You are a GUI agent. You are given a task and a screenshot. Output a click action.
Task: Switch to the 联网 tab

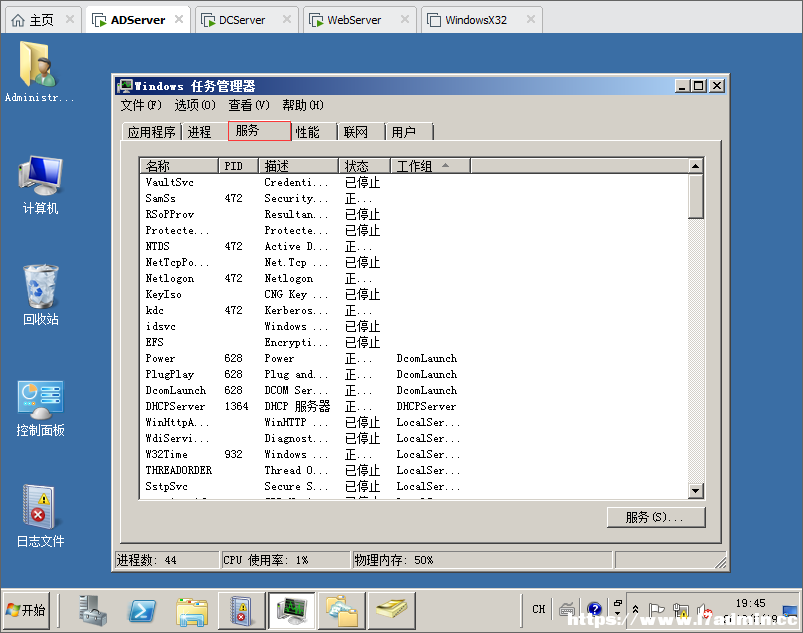point(362,132)
